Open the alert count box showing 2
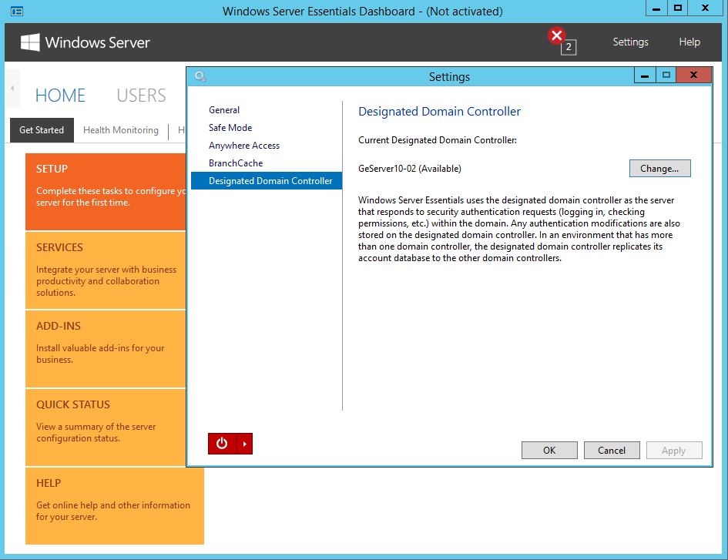The image size is (728, 560). (569, 47)
